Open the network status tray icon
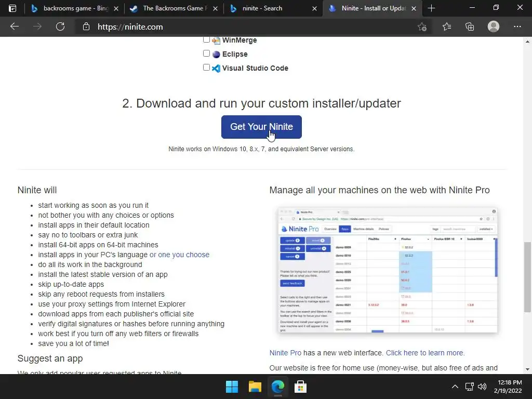 (x=469, y=387)
